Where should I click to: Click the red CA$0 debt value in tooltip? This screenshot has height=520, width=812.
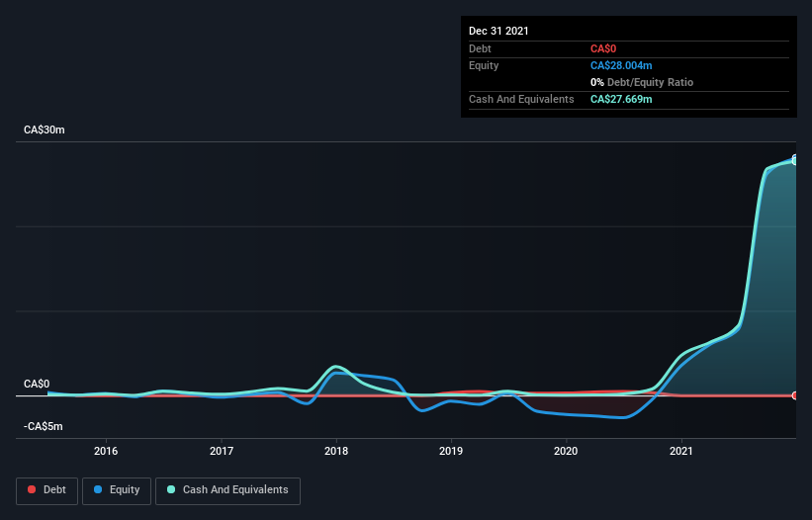[603, 48]
